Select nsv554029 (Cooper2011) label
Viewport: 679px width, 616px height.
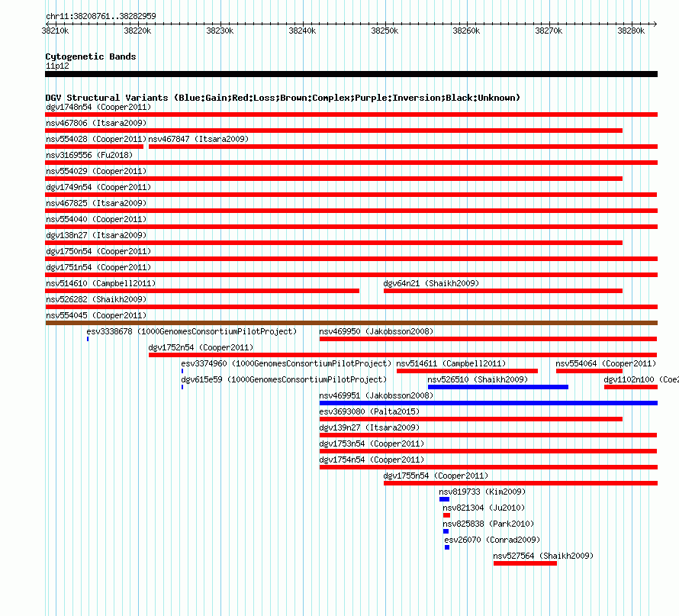pos(96,171)
